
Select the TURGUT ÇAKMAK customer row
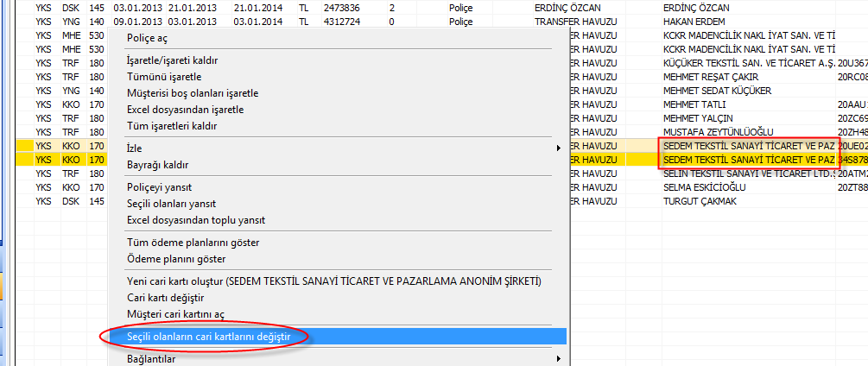coord(700,201)
